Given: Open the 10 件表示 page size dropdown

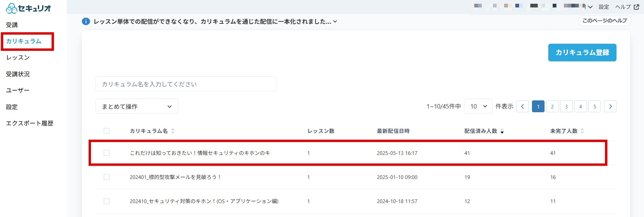Looking at the screenshot, I should (478, 106).
